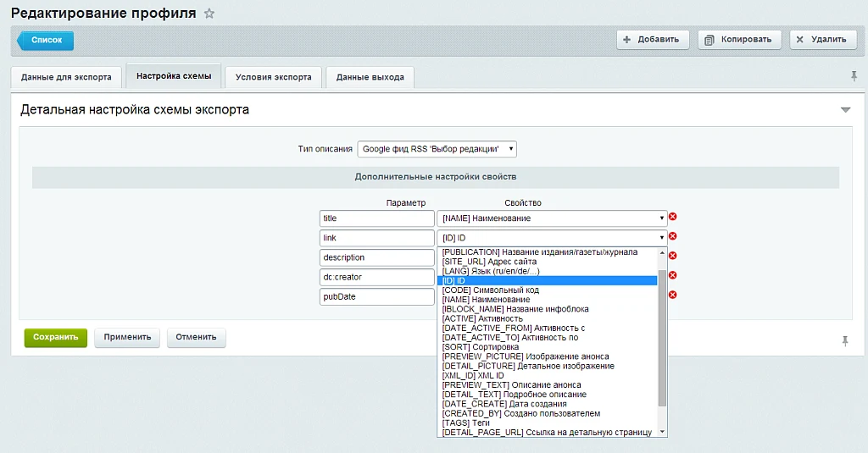Focus the pubDate parameter field

(x=377, y=296)
